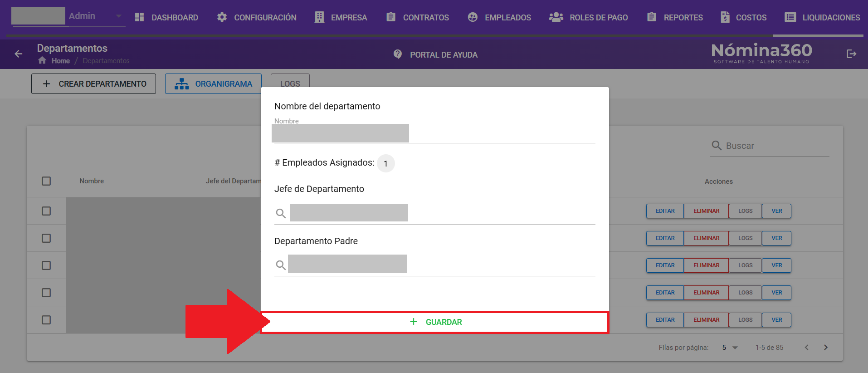Open the CONFIGURACIÓN menu

point(257,17)
